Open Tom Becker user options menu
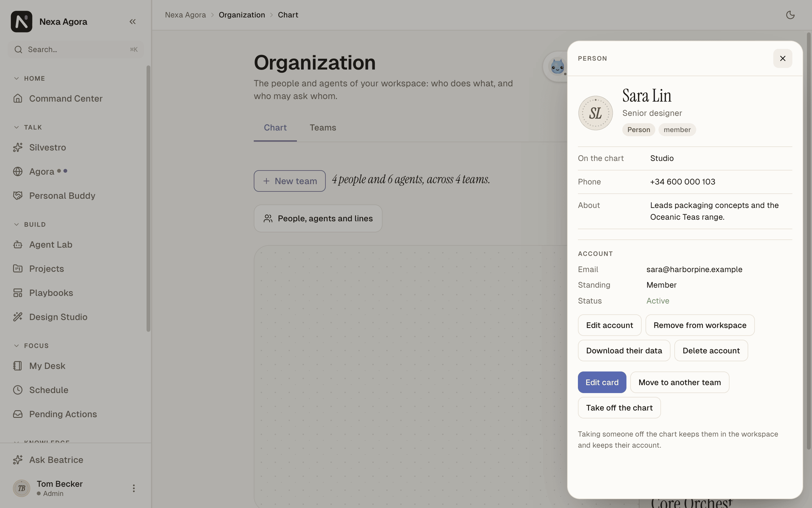812x508 pixels. point(134,488)
